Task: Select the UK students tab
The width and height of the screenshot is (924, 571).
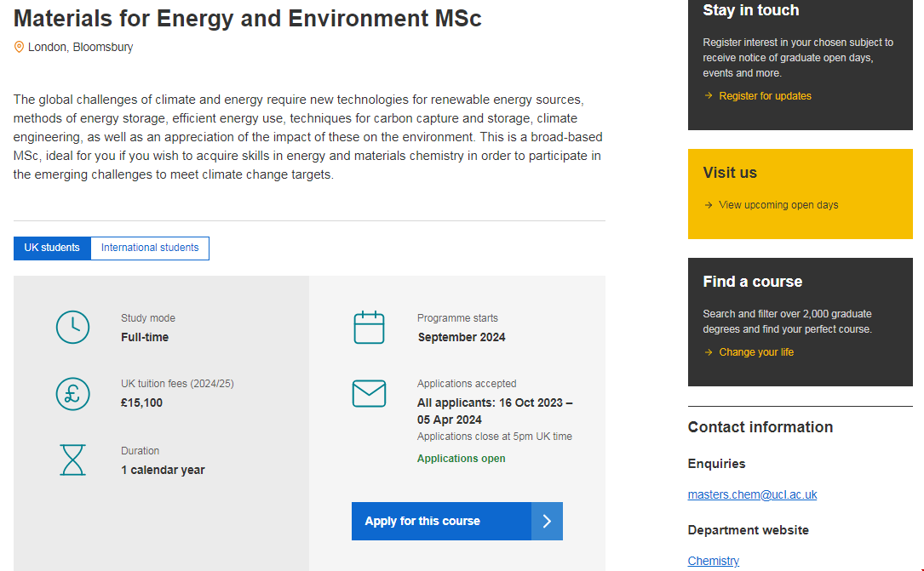Action: pos(52,248)
